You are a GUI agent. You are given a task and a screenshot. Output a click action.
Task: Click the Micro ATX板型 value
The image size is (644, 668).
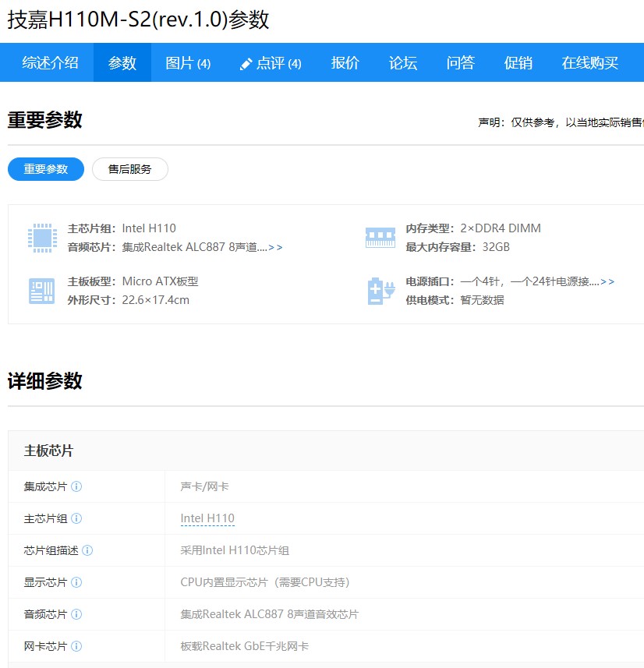pos(161,281)
